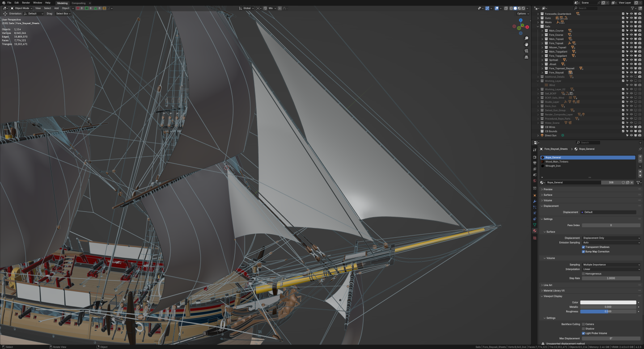
Task: Open the Object Data green triangle tab
Action: pos(534,225)
